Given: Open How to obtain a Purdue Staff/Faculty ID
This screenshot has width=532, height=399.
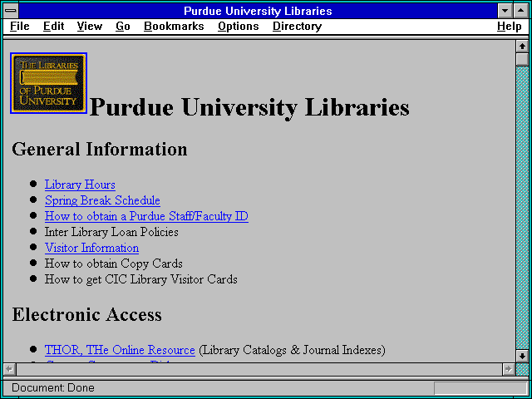Looking at the screenshot, I should 146,216.
